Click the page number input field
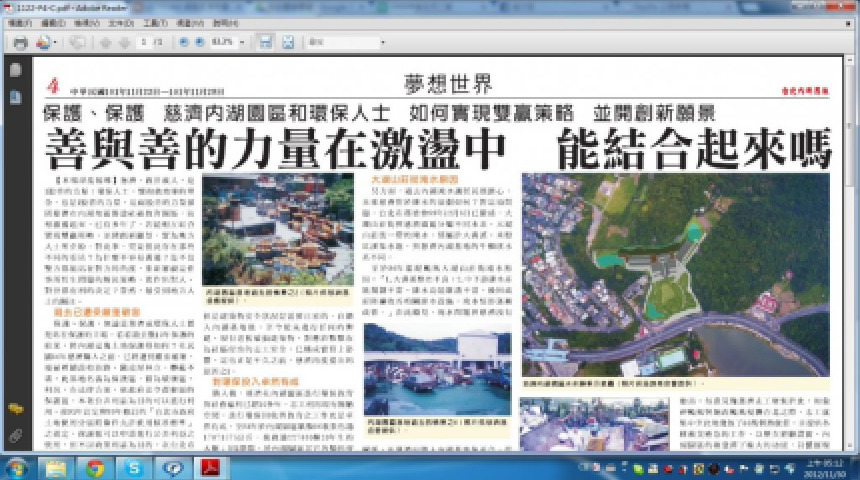This screenshot has height=480, width=860. click(146, 42)
